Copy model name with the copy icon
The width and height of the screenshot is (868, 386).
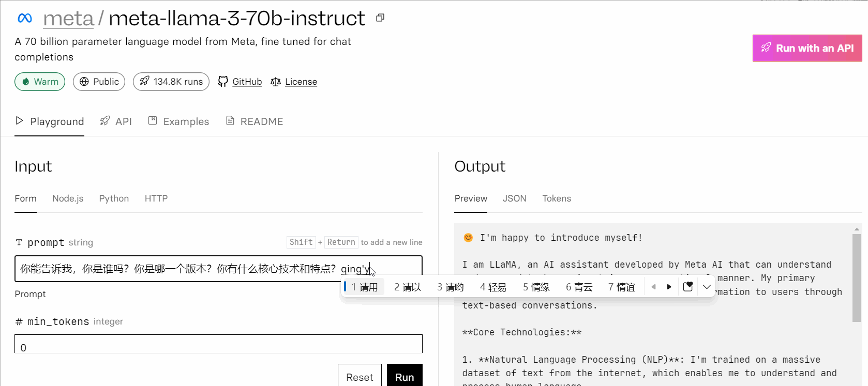(x=380, y=18)
